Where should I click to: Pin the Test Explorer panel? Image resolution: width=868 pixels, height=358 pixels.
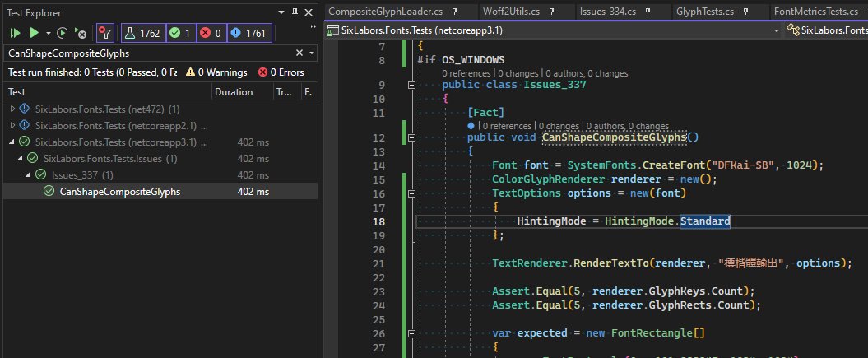pos(295,12)
